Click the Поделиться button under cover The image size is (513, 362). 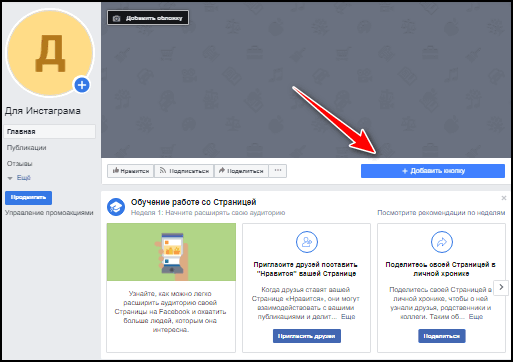(x=241, y=171)
